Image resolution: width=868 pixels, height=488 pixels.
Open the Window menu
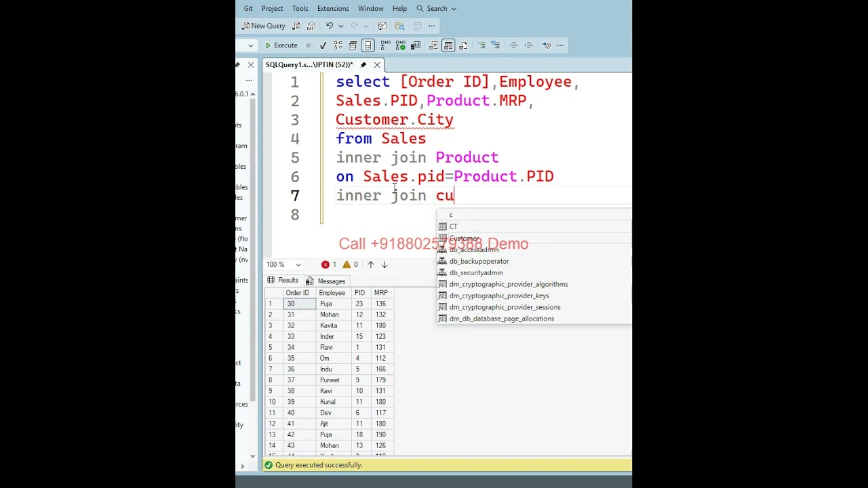point(371,9)
